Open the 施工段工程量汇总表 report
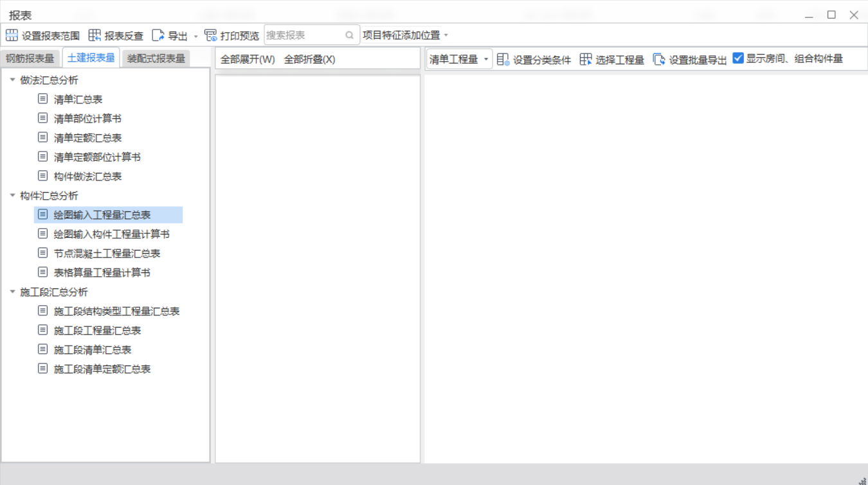 pos(97,330)
